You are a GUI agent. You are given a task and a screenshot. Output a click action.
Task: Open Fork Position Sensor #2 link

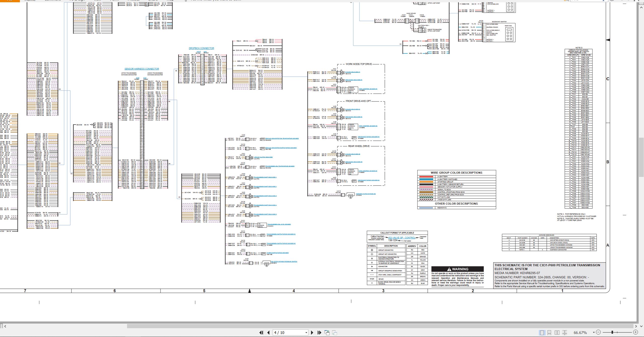[x=368, y=126]
